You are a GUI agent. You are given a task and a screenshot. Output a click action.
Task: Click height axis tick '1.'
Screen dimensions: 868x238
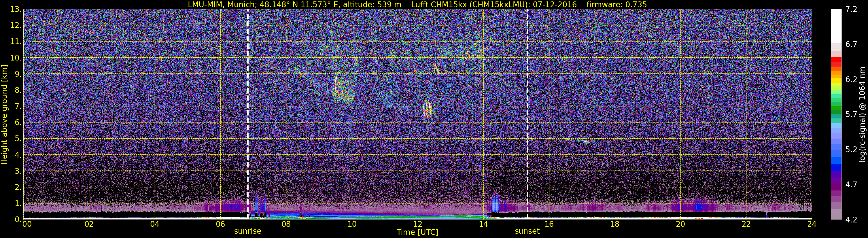(x=18, y=203)
